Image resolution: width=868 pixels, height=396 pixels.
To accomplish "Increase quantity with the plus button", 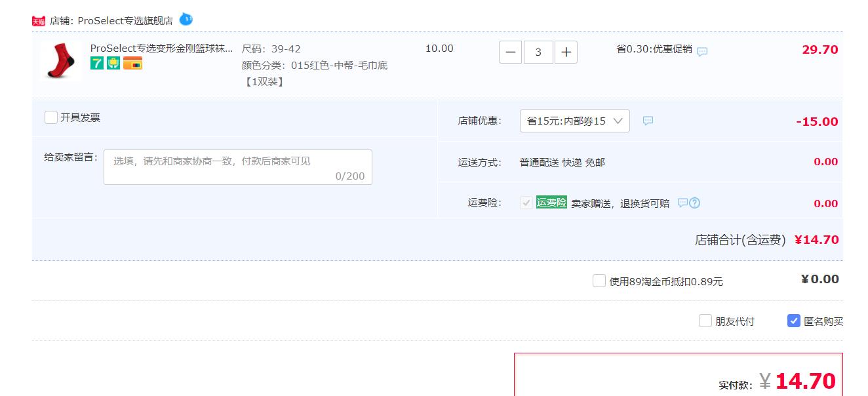I will [x=566, y=52].
